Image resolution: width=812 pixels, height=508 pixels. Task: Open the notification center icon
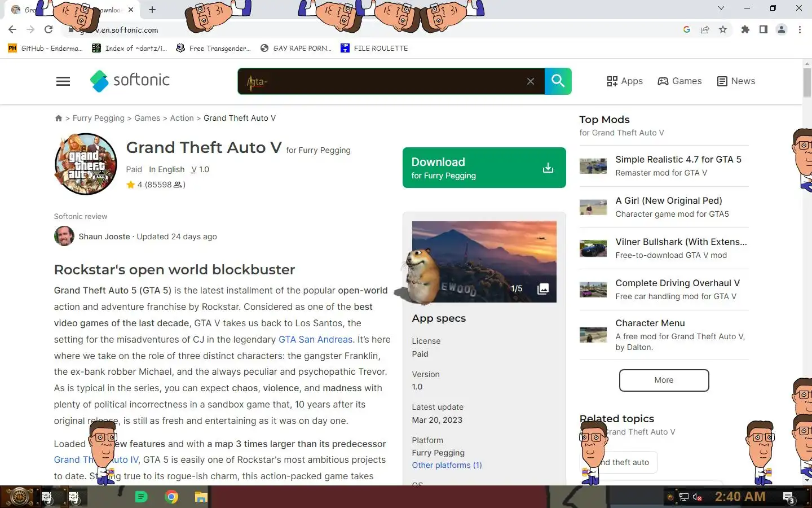click(x=789, y=497)
